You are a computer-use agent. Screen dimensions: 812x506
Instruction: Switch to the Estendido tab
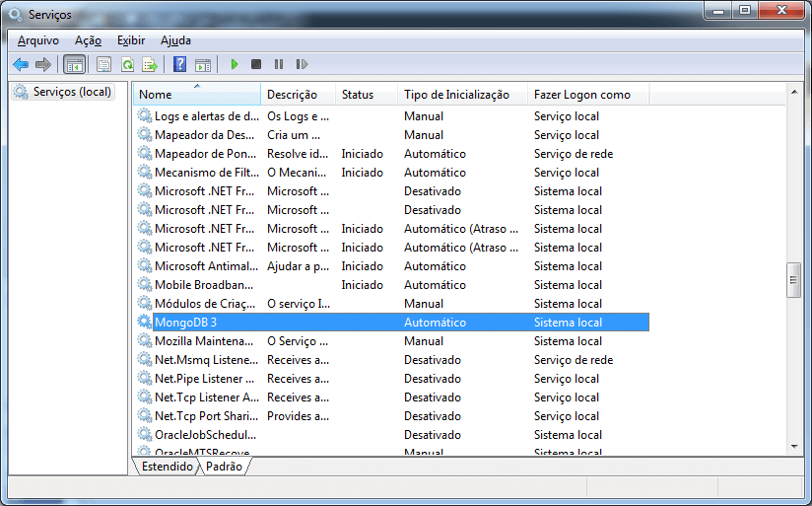click(168, 467)
